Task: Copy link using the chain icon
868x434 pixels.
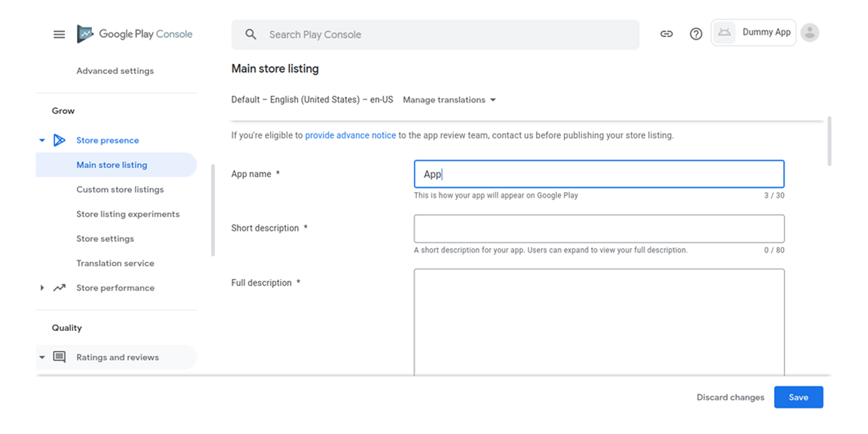Action: 667,34
